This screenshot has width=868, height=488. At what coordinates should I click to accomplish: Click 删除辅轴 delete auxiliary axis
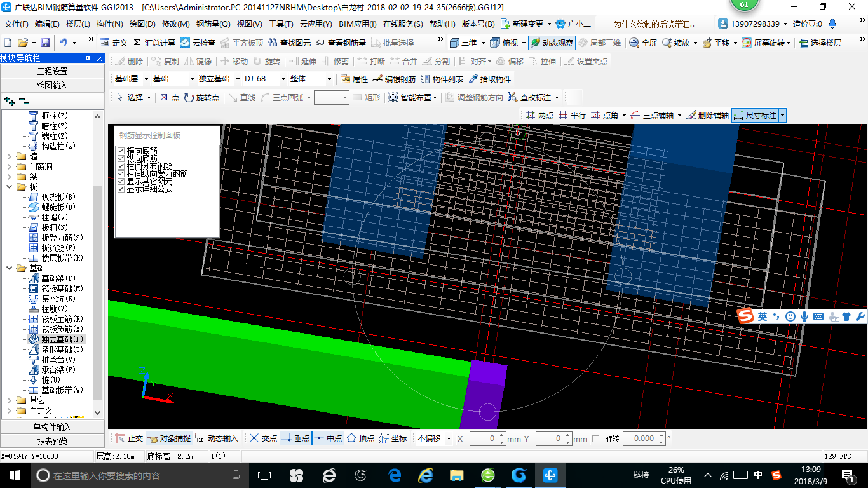[707, 115]
